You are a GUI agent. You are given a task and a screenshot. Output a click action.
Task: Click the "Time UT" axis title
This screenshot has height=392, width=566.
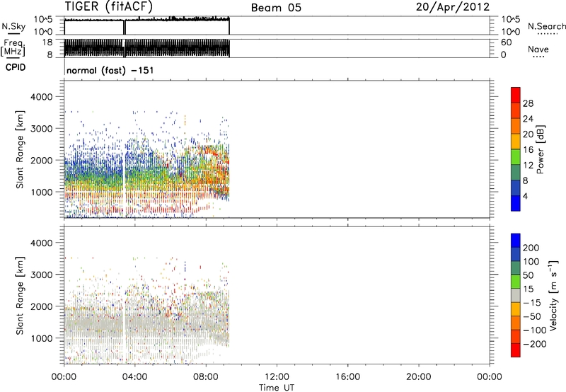pyautogui.click(x=277, y=388)
